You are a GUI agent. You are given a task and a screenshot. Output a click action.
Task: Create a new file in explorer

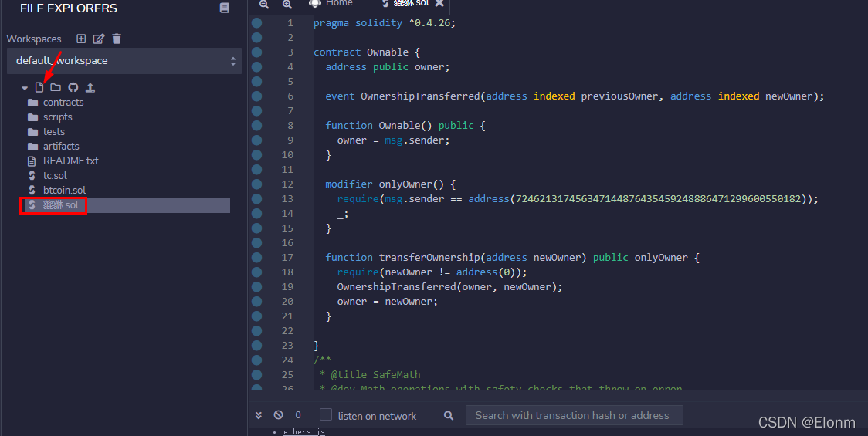[x=39, y=87]
